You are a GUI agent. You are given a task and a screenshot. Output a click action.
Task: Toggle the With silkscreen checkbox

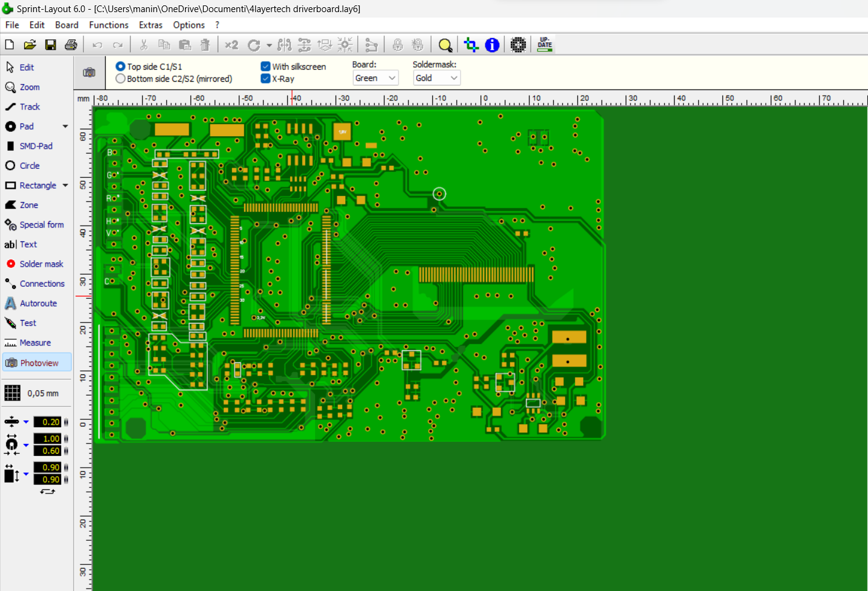265,67
